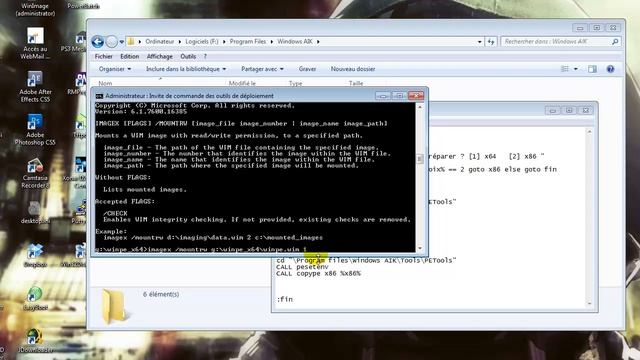This screenshot has height=360, width=640.
Task: Click Notepad window scrollbar up arrow
Action: click(x=589, y=132)
